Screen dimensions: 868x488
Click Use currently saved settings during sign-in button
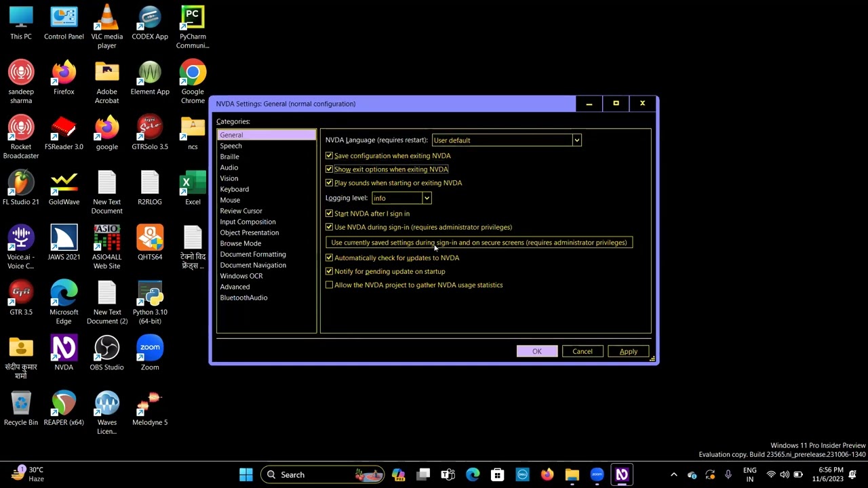479,243
